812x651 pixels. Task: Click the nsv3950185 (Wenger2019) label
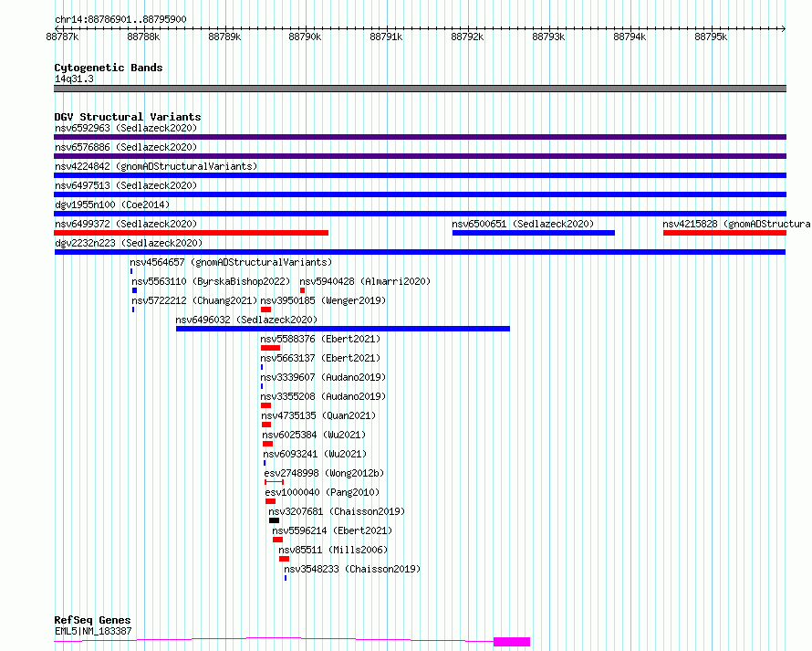(x=323, y=300)
